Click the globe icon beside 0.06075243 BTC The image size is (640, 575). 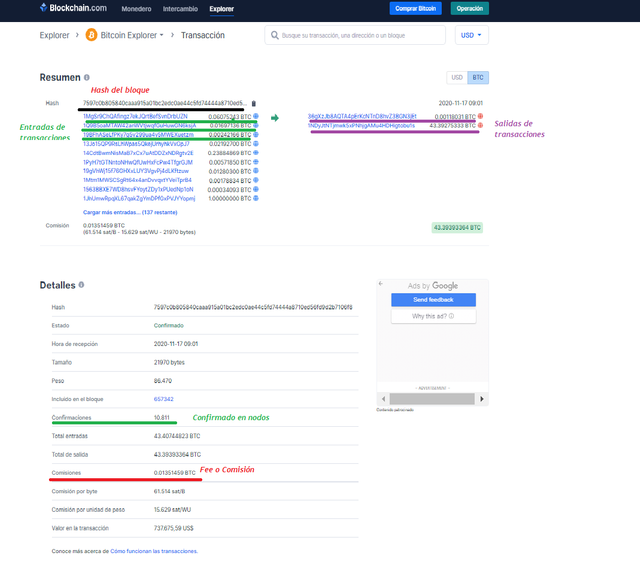pyautogui.click(x=256, y=116)
